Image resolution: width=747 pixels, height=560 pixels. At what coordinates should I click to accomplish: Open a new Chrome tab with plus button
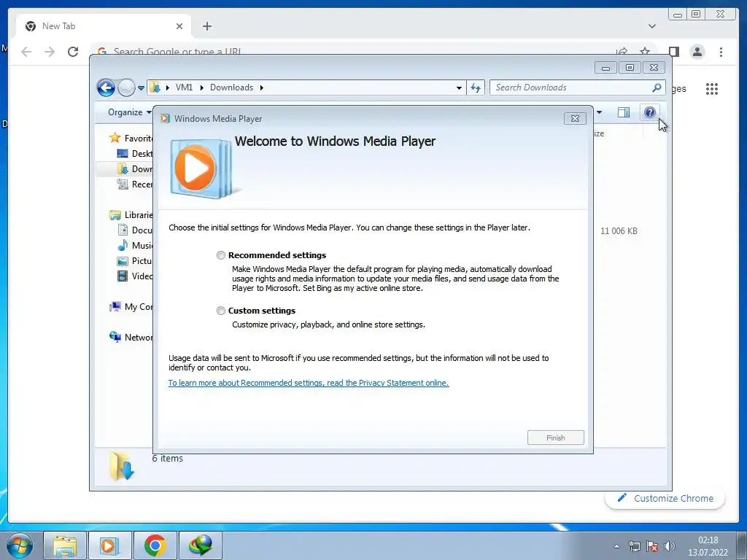point(206,26)
